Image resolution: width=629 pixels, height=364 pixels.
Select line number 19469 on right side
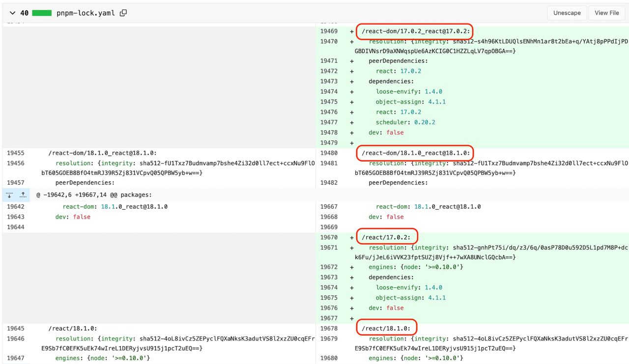tap(329, 31)
